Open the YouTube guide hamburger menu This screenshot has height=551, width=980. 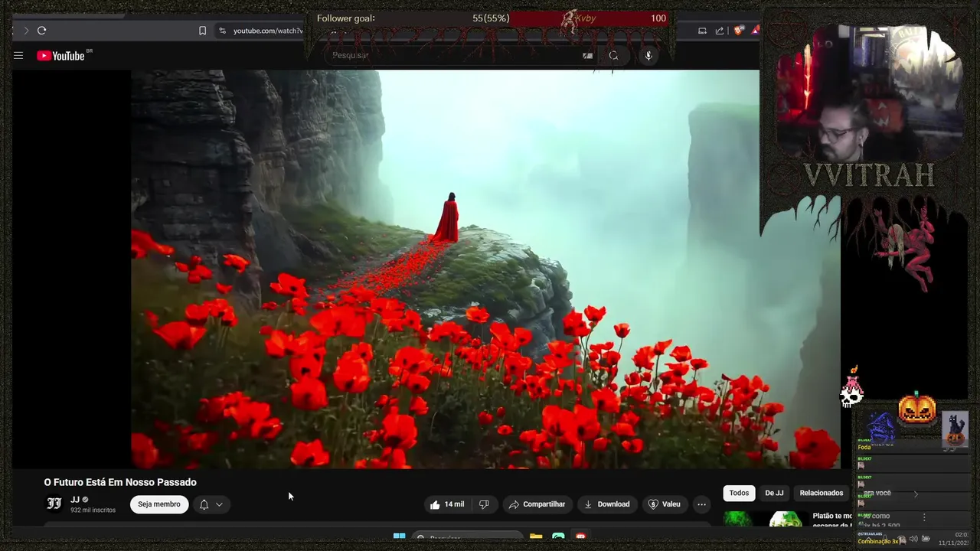coord(18,55)
